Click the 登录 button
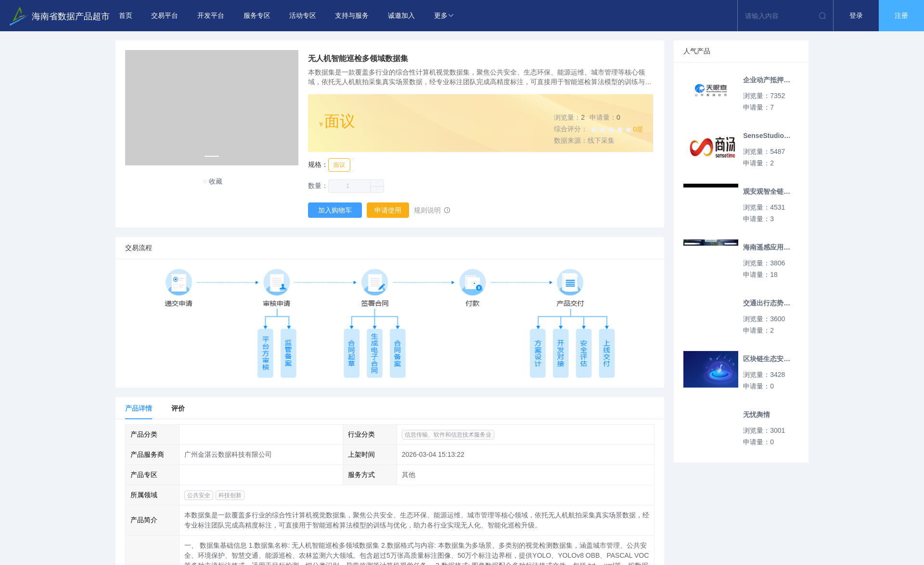This screenshot has height=565, width=924. click(856, 16)
